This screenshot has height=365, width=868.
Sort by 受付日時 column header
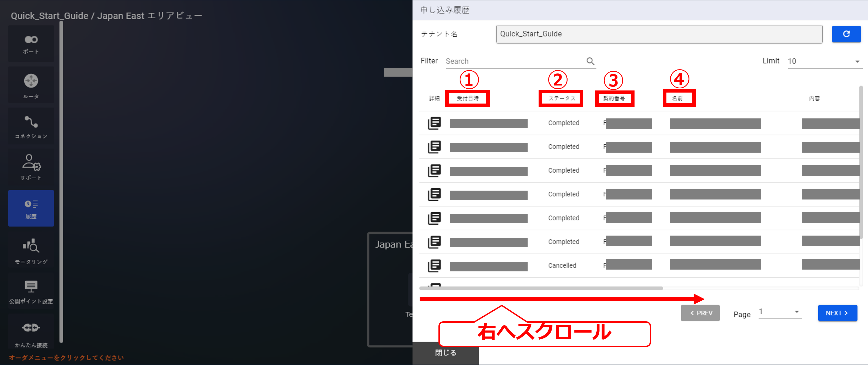pos(467,98)
